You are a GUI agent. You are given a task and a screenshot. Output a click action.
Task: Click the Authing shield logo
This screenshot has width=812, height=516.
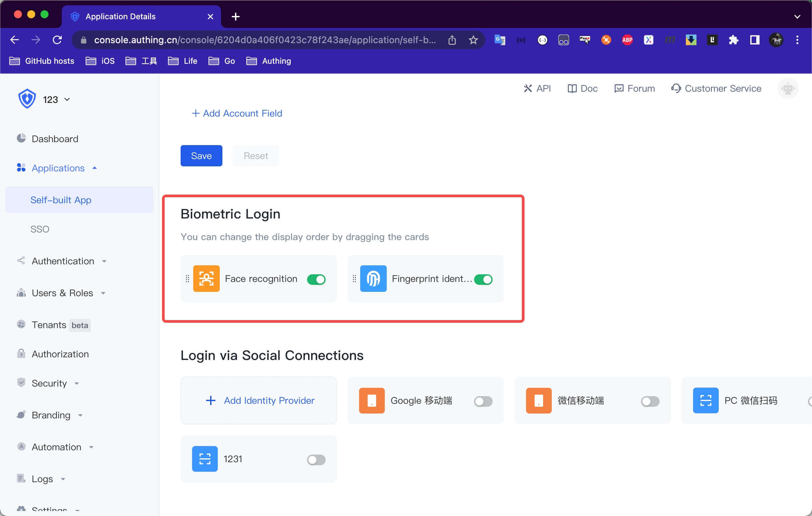pyautogui.click(x=27, y=99)
